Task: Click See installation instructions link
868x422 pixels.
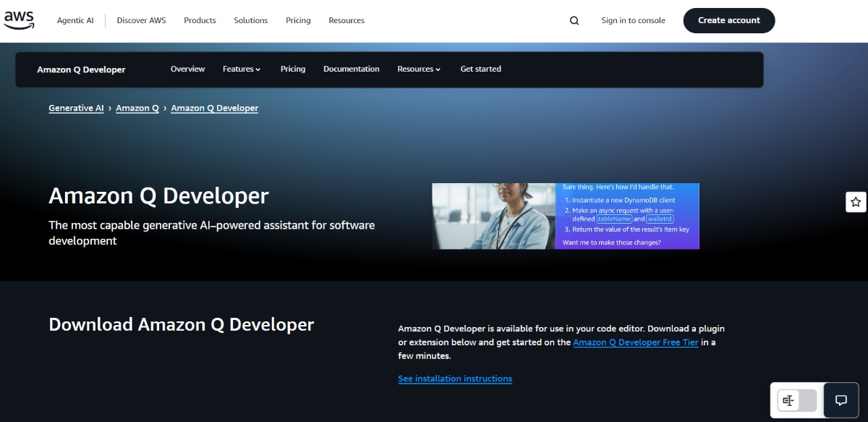Action: click(x=455, y=379)
